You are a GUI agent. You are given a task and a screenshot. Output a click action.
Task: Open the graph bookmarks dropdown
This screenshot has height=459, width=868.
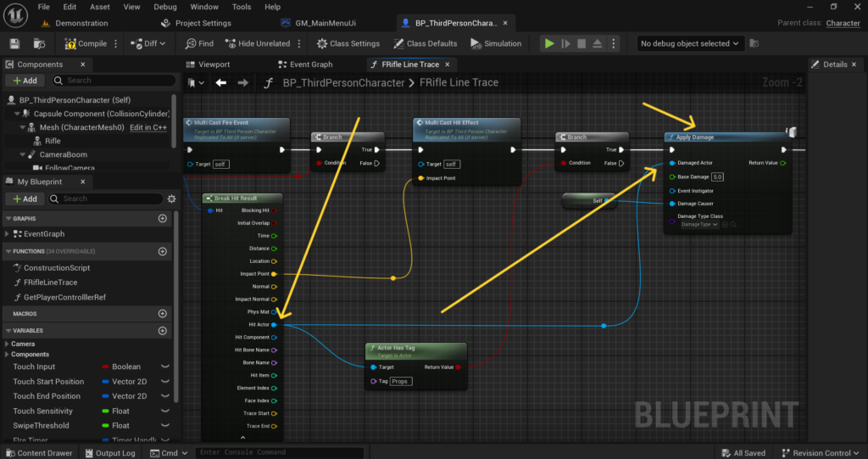tap(196, 82)
